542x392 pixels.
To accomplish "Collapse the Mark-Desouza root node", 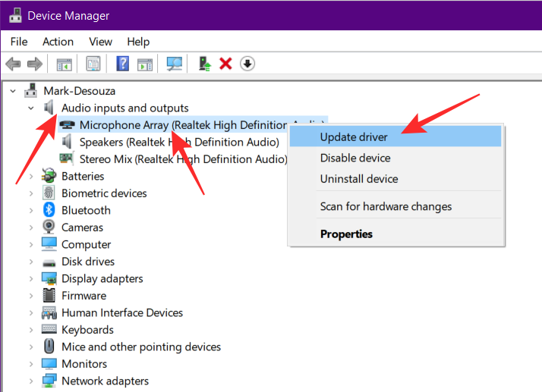I will 13,90.
